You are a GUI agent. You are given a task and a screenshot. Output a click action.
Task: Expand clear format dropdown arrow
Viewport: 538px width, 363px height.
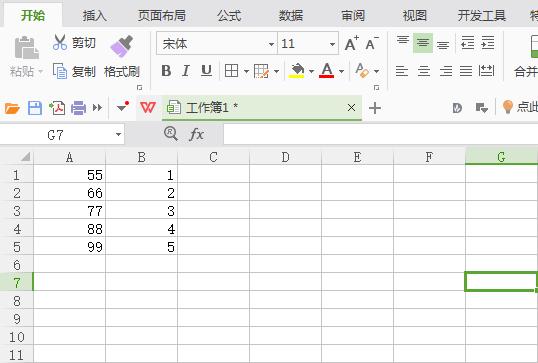point(376,71)
